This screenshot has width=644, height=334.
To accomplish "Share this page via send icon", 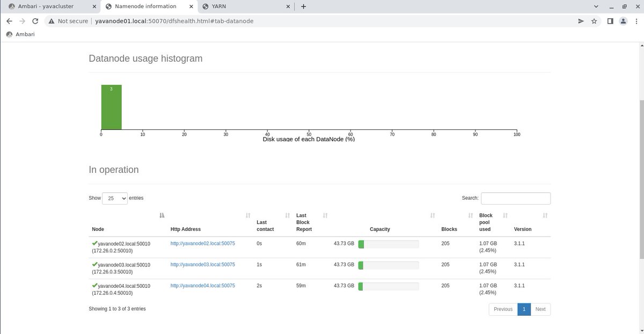I will point(581,21).
